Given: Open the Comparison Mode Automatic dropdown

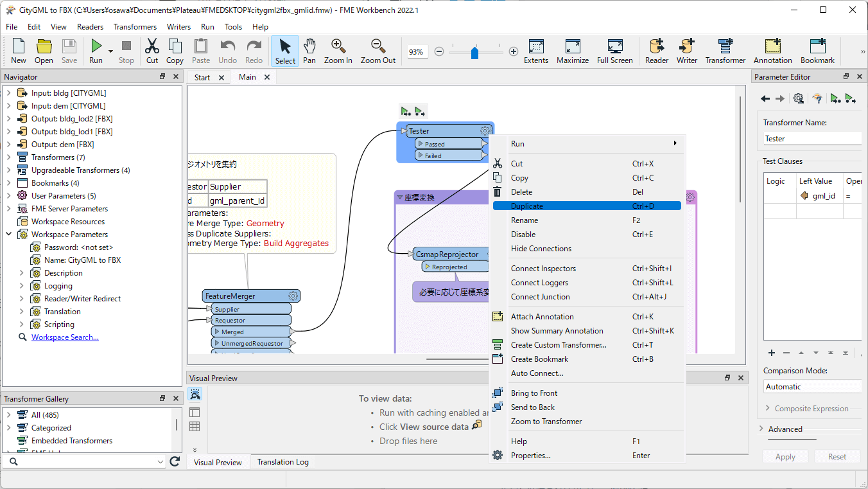Looking at the screenshot, I should [x=812, y=387].
